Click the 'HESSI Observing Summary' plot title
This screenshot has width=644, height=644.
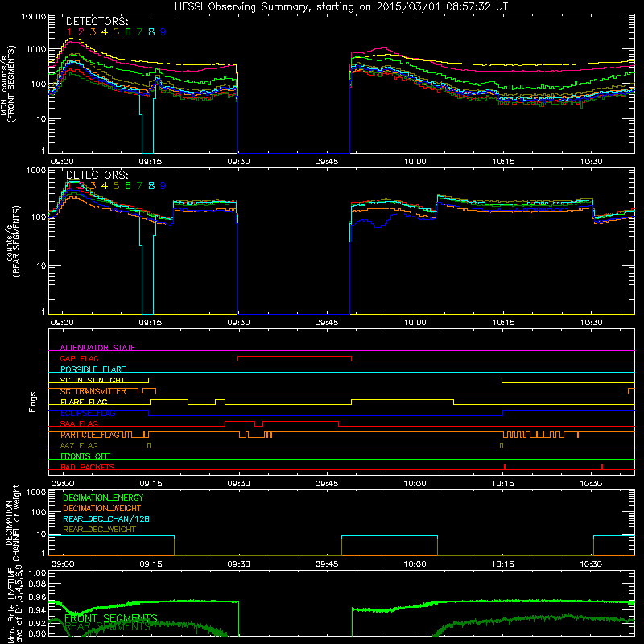[341, 7]
